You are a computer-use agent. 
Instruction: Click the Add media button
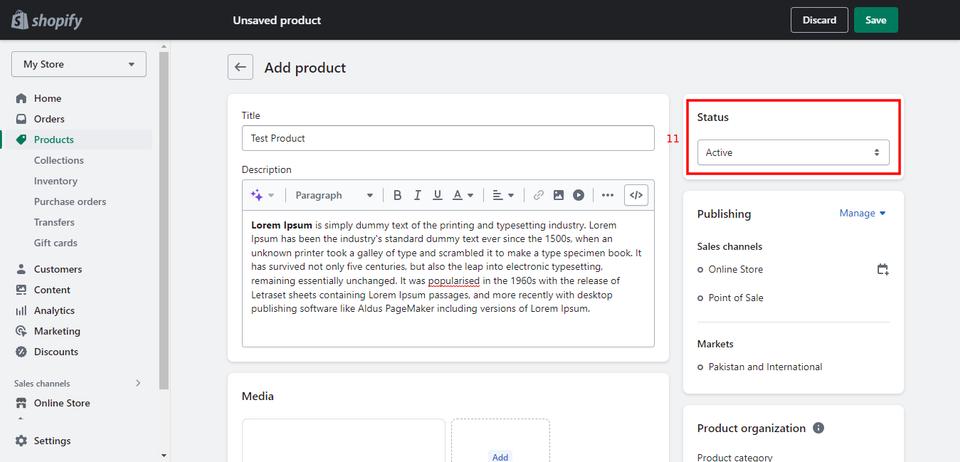pos(500,456)
